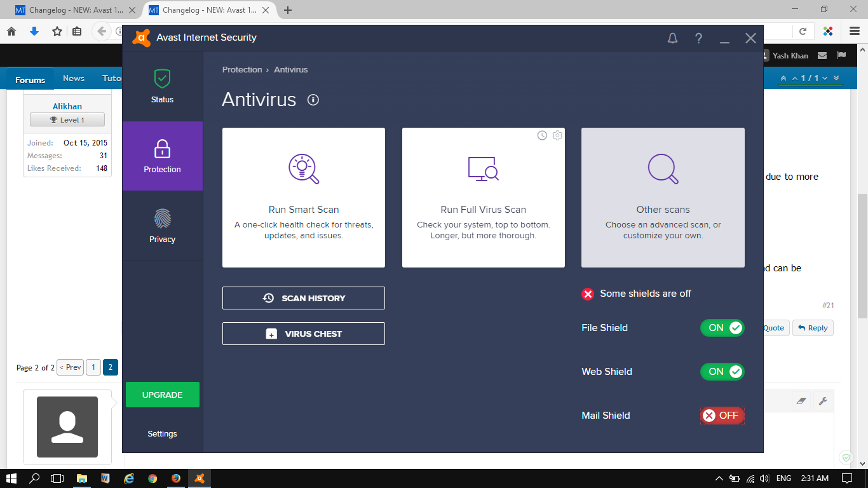Open the forum inbox envelope icon
The width and height of the screenshot is (868, 488).
(822, 56)
